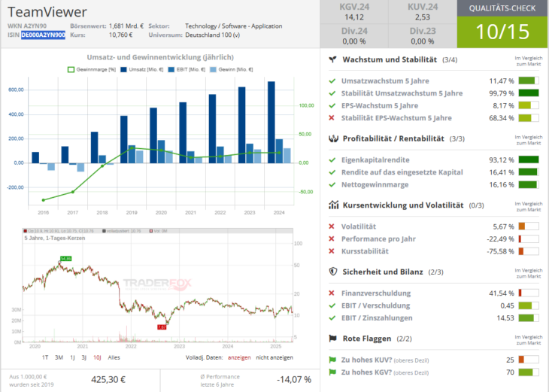Screen dimensions: 549x392
Task: Click the Kursentwicklung und Volatilität chart icon
Action: (x=333, y=205)
